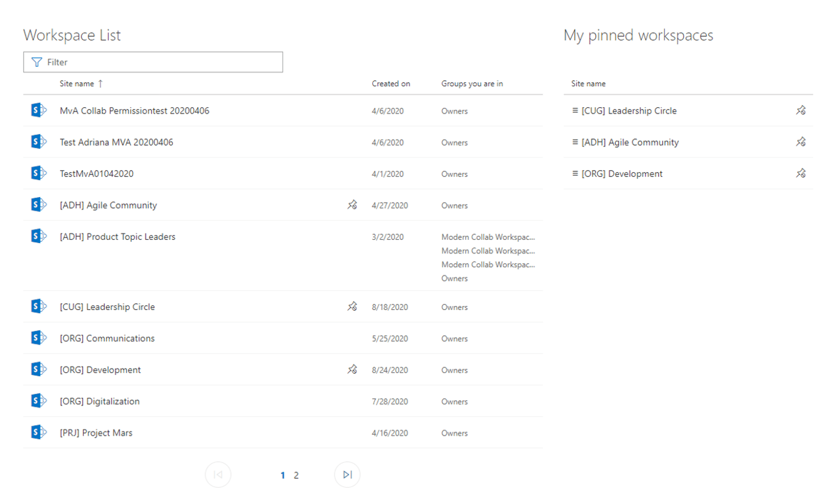Go to page 2 in pagination
The height and width of the screenshot is (504, 834).
click(296, 475)
